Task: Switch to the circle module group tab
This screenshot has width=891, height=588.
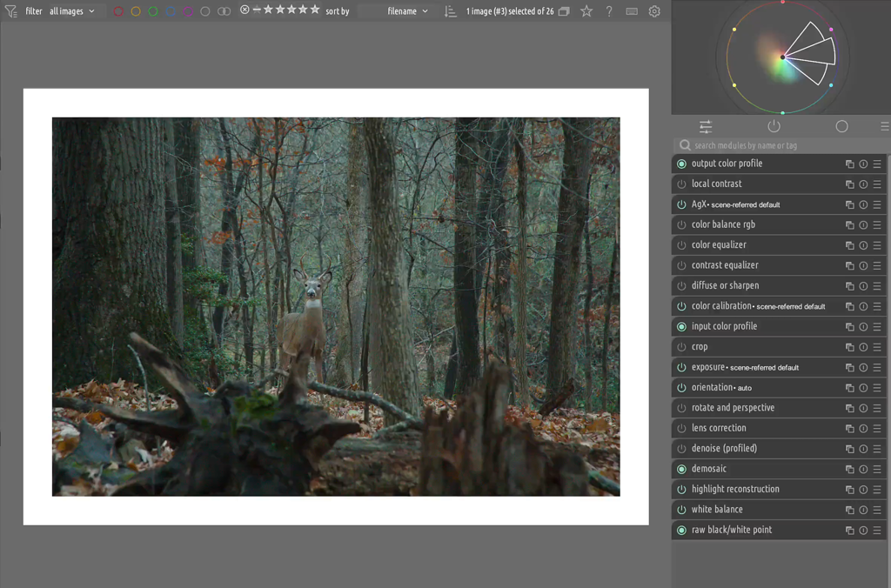Action: pos(841,126)
